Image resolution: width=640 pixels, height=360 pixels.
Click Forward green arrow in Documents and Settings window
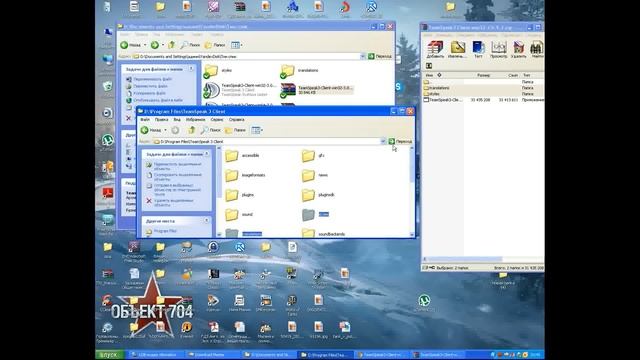coord(155,45)
